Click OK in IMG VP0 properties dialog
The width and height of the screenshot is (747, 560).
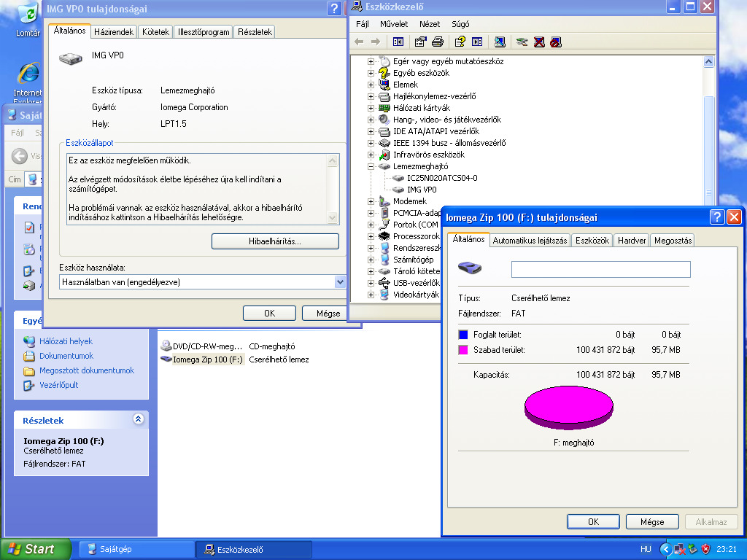coord(269,314)
